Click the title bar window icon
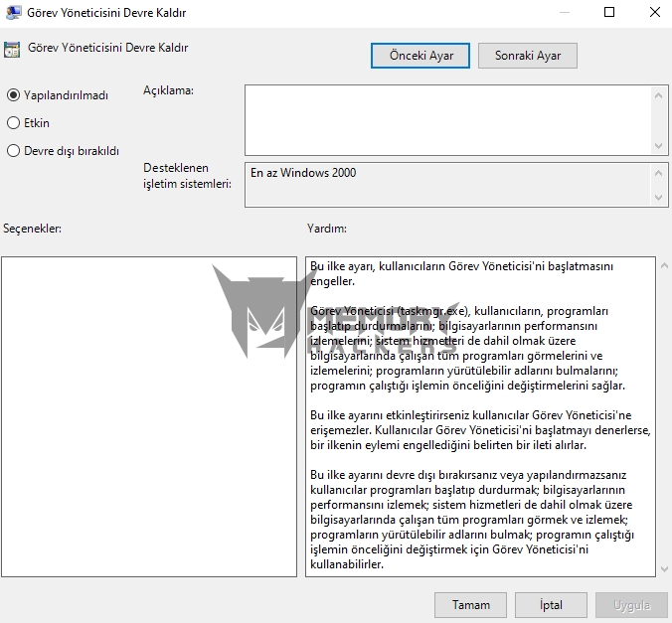 13,13
